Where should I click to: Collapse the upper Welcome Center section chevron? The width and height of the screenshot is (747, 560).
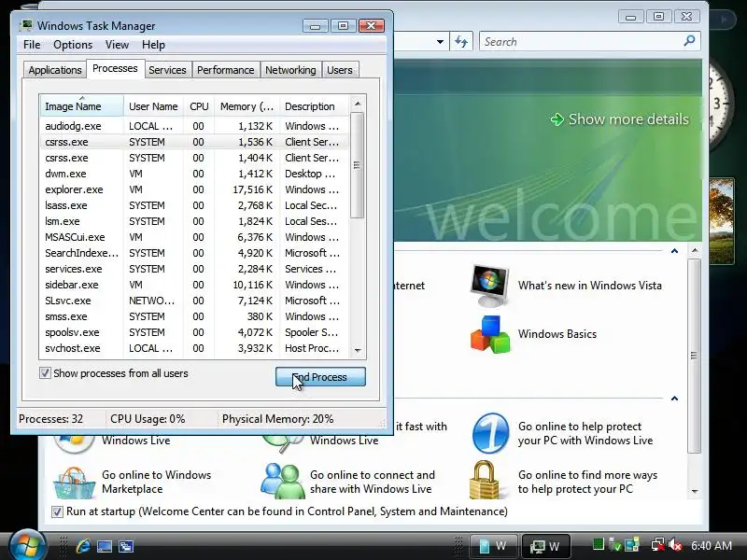pos(674,251)
